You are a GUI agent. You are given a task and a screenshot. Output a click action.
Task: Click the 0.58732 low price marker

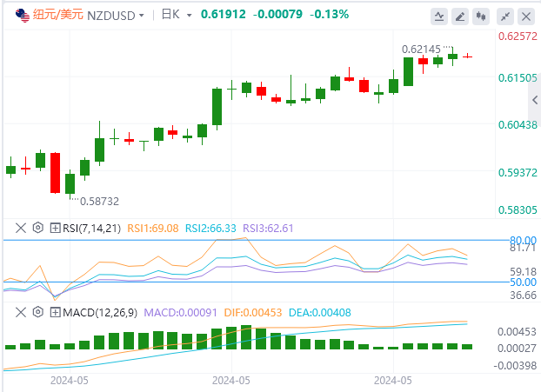pos(99,201)
